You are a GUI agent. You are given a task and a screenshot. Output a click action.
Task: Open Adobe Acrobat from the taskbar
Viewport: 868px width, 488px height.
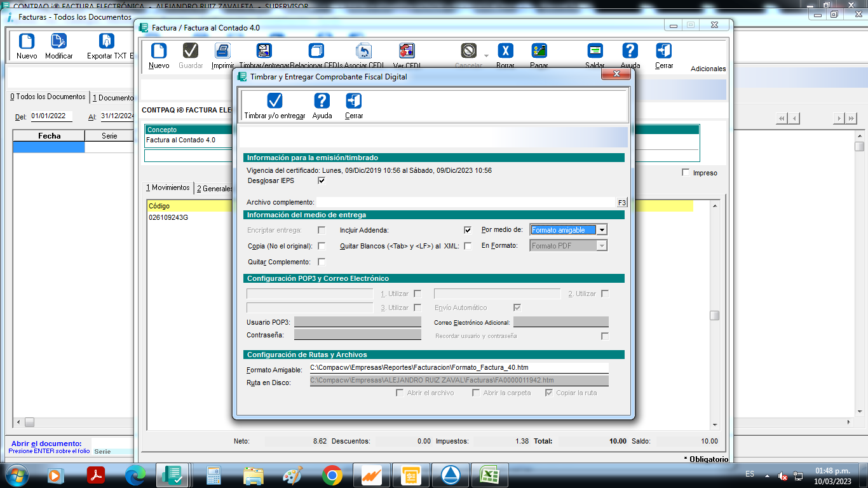point(96,475)
